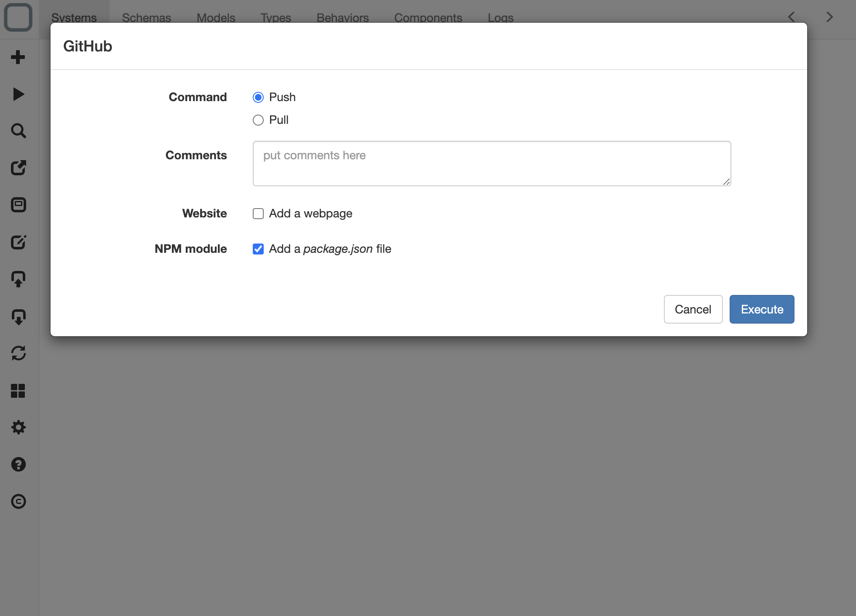
Task: Switch to the Behaviors tab
Action: (342, 18)
